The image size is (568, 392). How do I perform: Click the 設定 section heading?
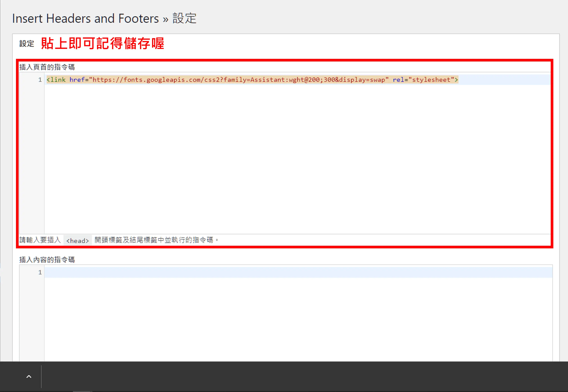27,44
